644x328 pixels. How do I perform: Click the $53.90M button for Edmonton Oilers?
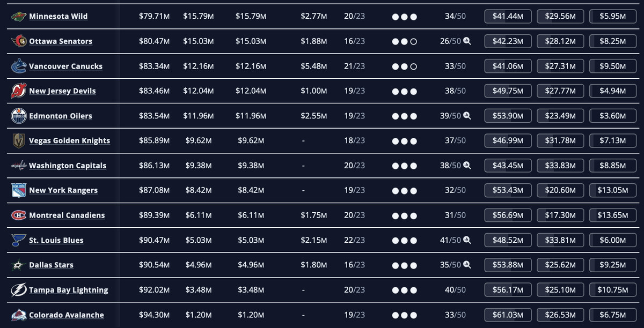508,116
